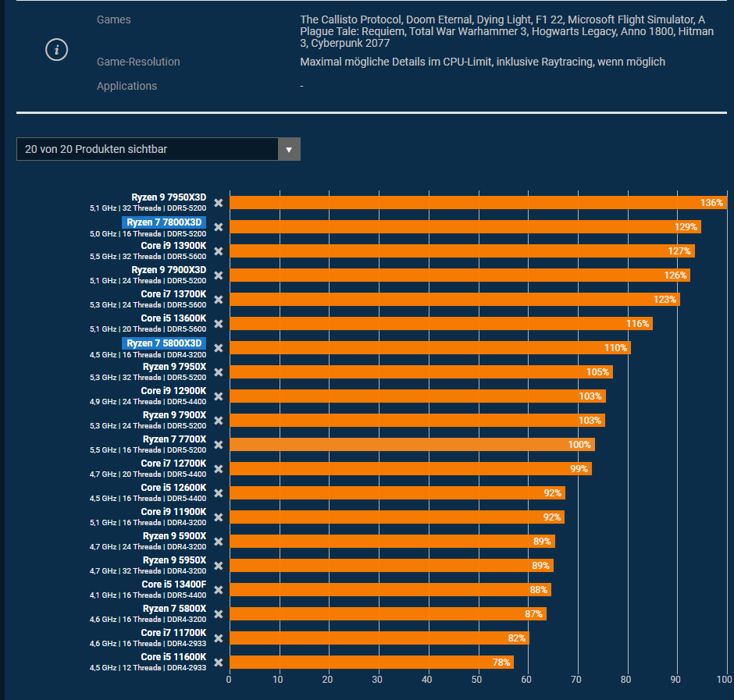The height and width of the screenshot is (700, 734).
Task: Click the Core i5 11600K product name
Action: coord(173,657)
